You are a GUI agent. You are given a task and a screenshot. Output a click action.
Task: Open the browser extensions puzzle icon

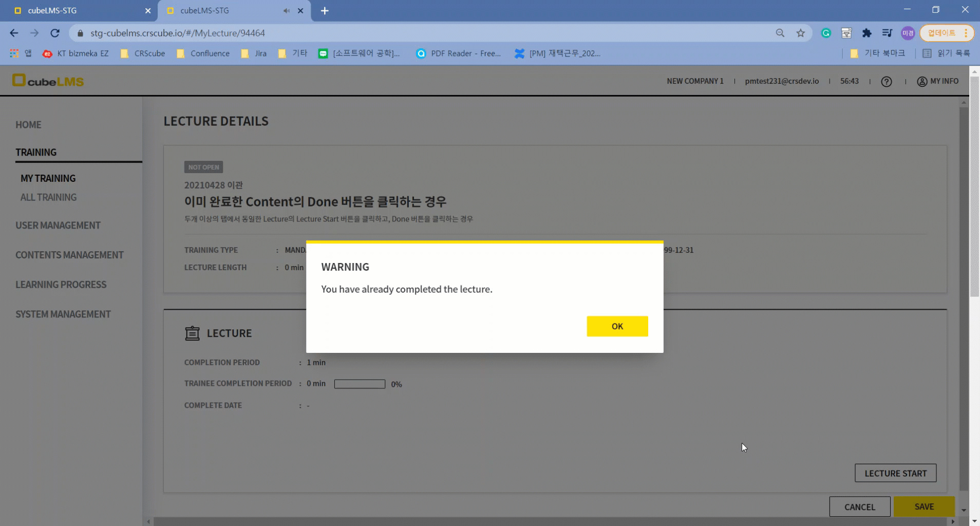point(866,33)
